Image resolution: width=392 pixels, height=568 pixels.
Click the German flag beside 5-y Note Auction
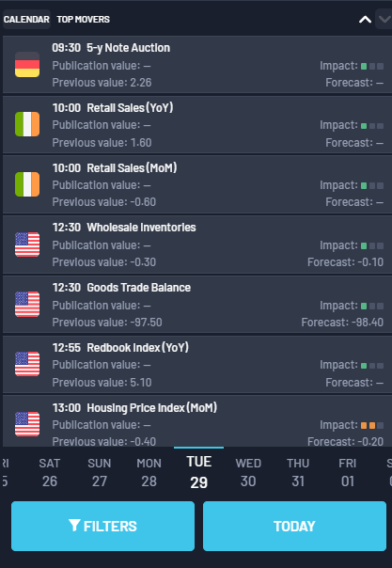point(27,65)
